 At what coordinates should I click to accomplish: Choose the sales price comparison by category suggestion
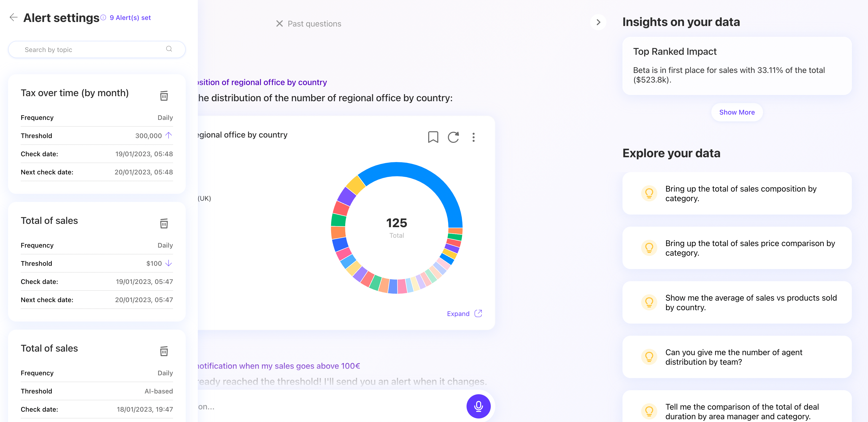737,248
